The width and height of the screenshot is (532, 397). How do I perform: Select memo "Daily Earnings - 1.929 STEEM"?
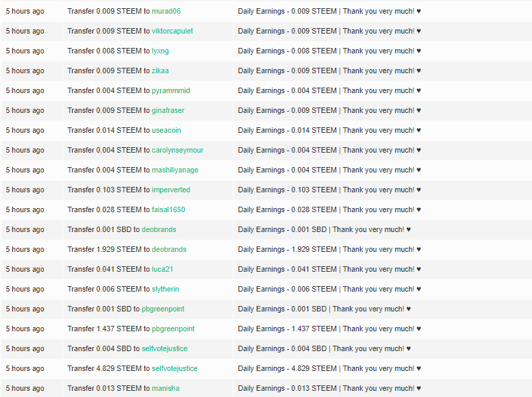pyautogui.click(x=287, y=249)
